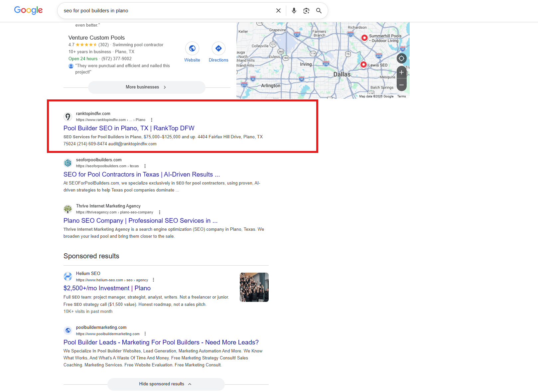Zoom out on the map with minus
538x392 pixels.
(x=401, y=85)
